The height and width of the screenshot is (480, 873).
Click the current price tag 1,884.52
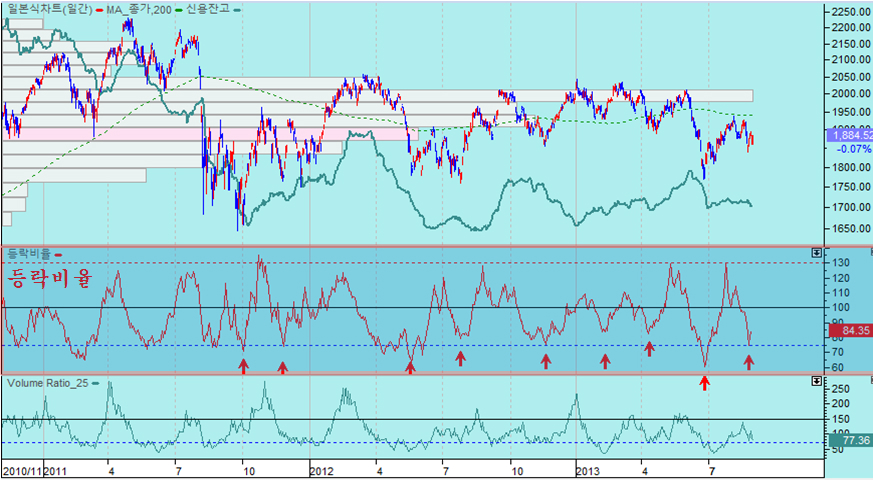point(849,134)
